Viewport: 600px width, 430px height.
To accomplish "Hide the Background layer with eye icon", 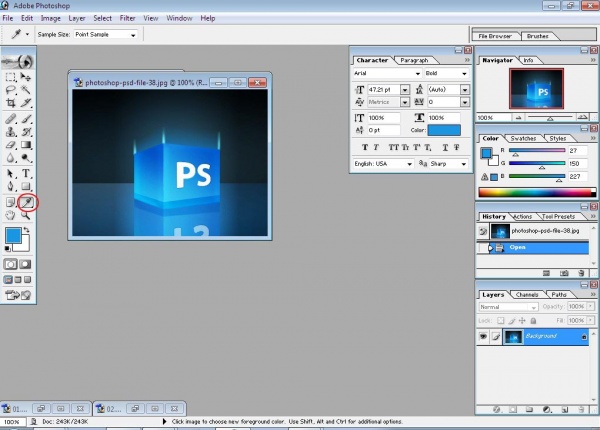I will tap(485, 338).
